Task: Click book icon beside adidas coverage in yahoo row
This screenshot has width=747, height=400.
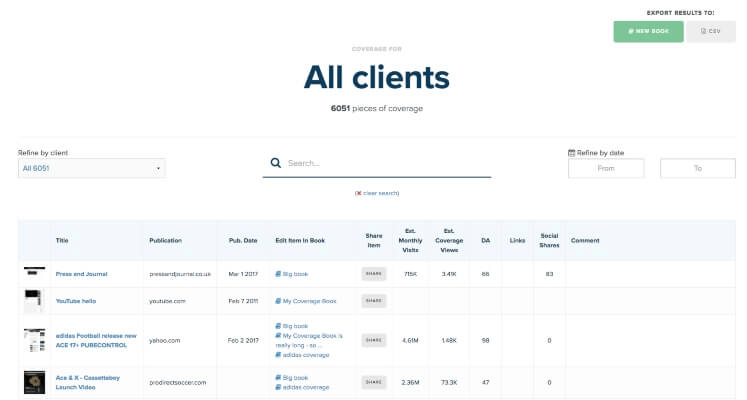Action: (278, 355)
